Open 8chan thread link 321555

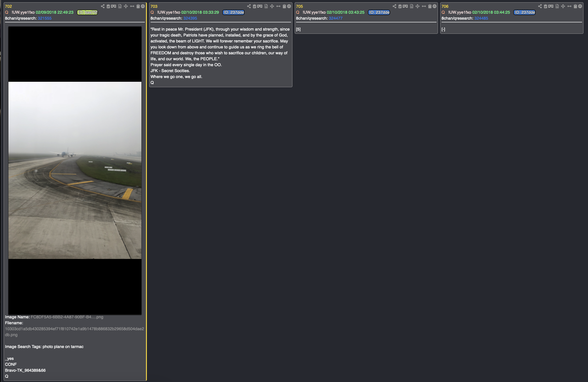click(44, 18)
